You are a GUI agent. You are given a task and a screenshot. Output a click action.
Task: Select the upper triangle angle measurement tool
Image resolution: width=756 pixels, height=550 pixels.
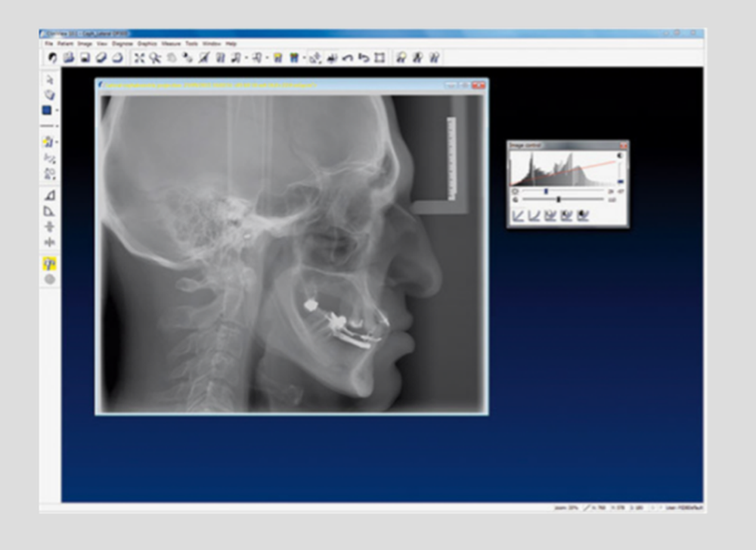[49, 195]
